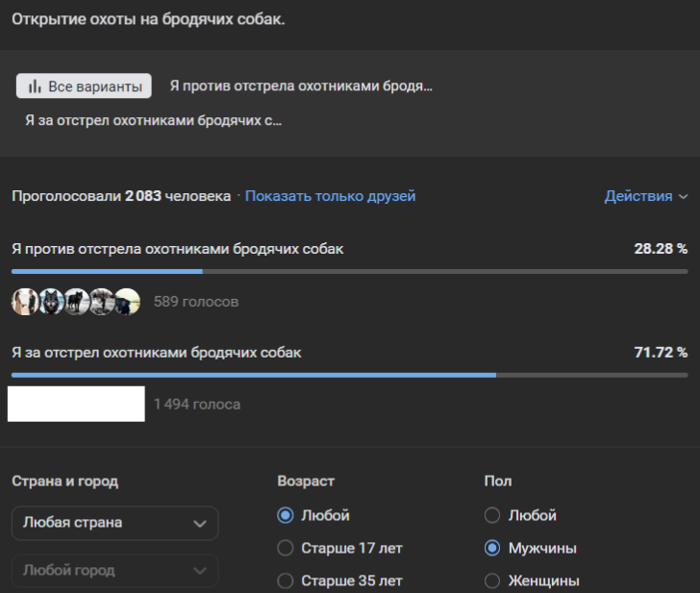Select gender radio 'Мужчины'

[x=492, y=548]
